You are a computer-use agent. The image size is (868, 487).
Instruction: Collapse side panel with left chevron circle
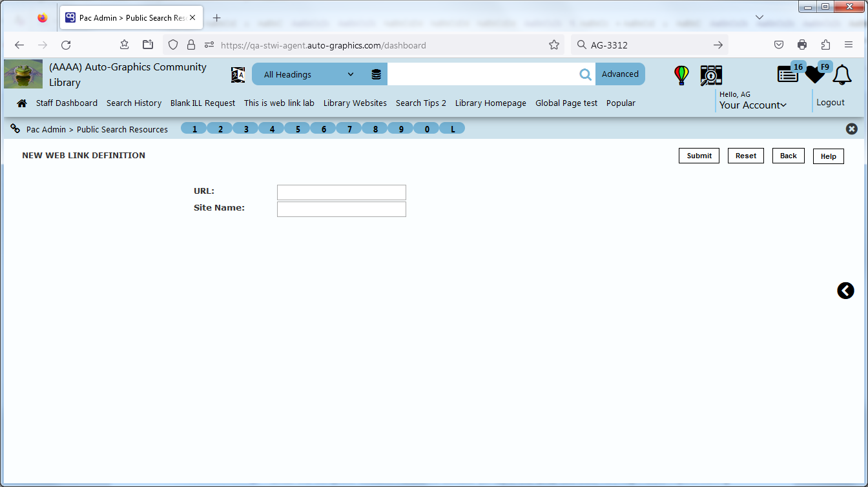click(x=845, y=291)
